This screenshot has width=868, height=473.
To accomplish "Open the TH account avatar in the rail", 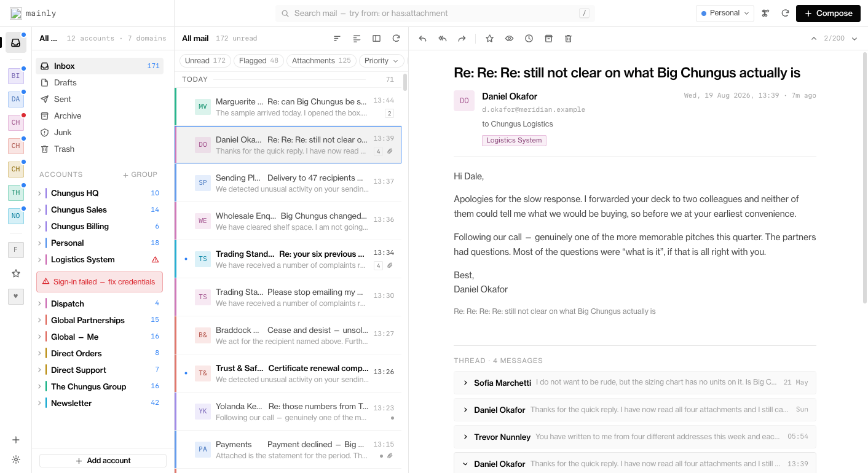I will click(x=16, y=192).
